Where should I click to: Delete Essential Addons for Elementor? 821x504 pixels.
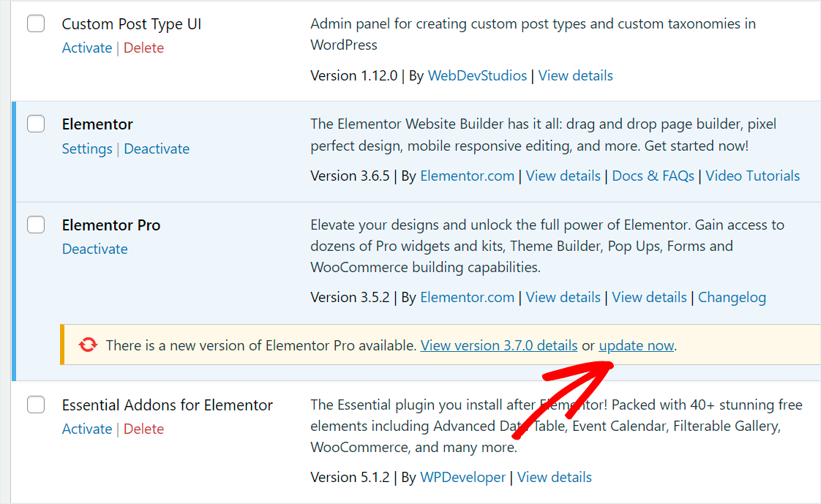[143, 429]
